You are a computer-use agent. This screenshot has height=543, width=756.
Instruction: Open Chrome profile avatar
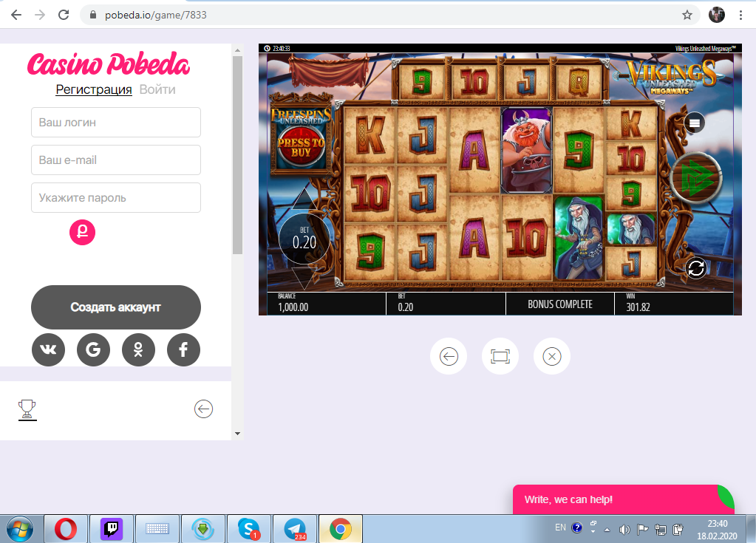pyautogui.click(x=717, y=15)
